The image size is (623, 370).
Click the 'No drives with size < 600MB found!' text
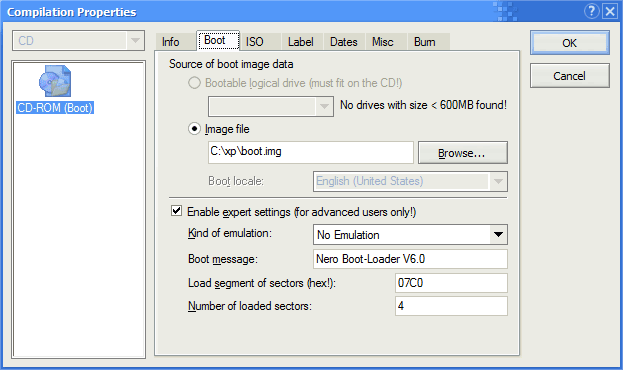[x=423, y=105]
